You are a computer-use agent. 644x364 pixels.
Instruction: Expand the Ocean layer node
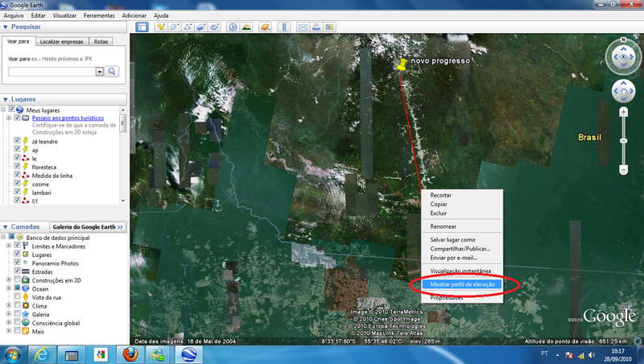[9, 288]
